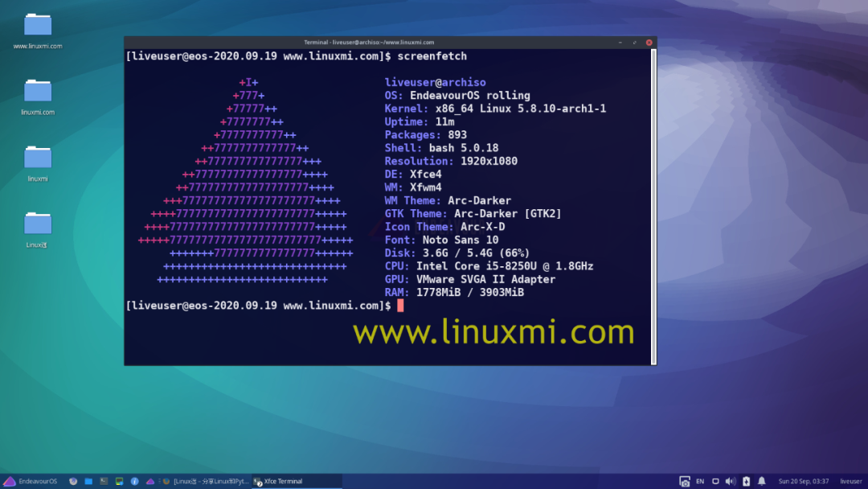868x489 pixels.
Task: Maximize the terminal window
Action: pos(634,42)
